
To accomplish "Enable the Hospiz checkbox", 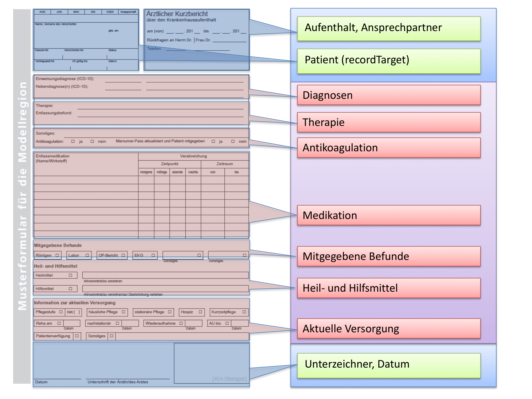I will (x=200, y=312).
